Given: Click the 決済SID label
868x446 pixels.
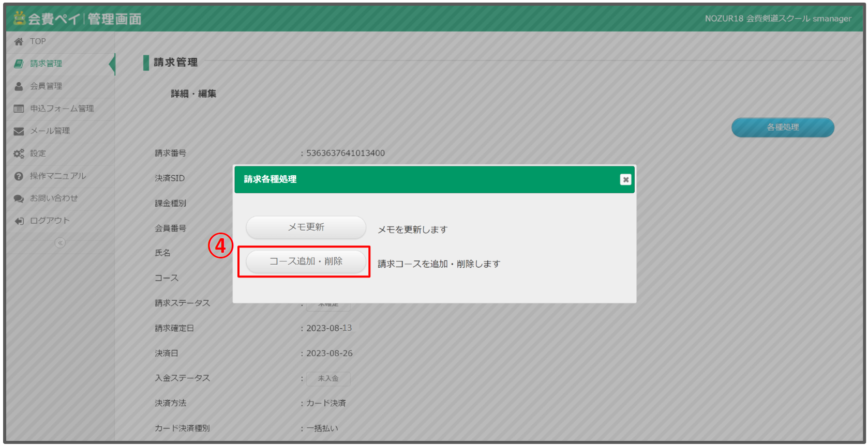Looking at the screenshot, I should (x=170, y=178).
